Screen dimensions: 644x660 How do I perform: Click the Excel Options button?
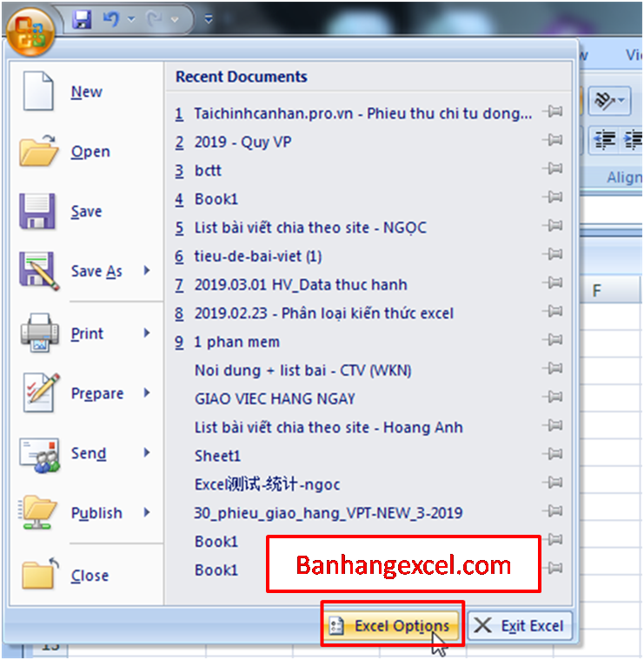[x=391, y=625]
